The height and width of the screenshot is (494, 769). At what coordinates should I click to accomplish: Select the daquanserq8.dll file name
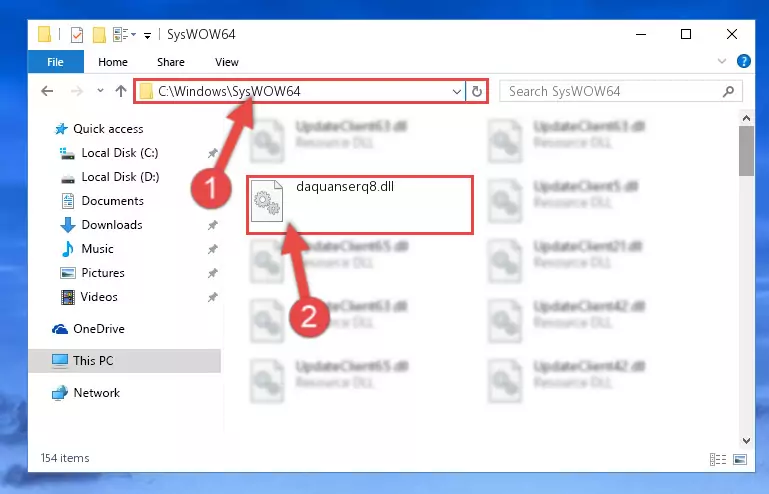click(345, 186)
